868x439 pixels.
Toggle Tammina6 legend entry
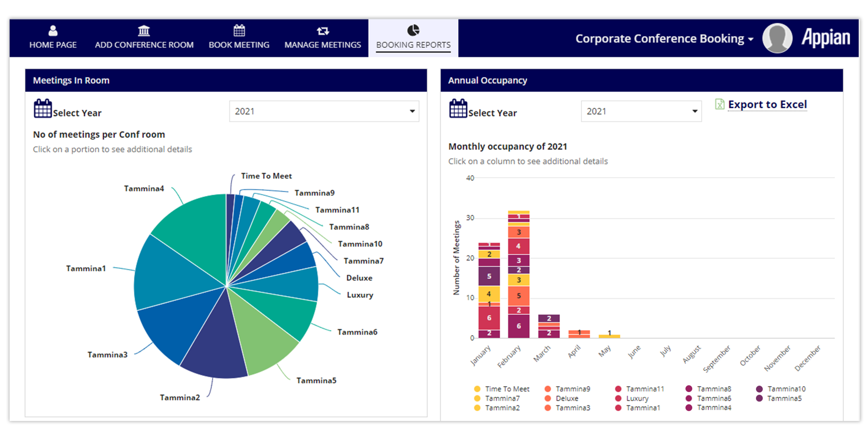pos(709,398)
